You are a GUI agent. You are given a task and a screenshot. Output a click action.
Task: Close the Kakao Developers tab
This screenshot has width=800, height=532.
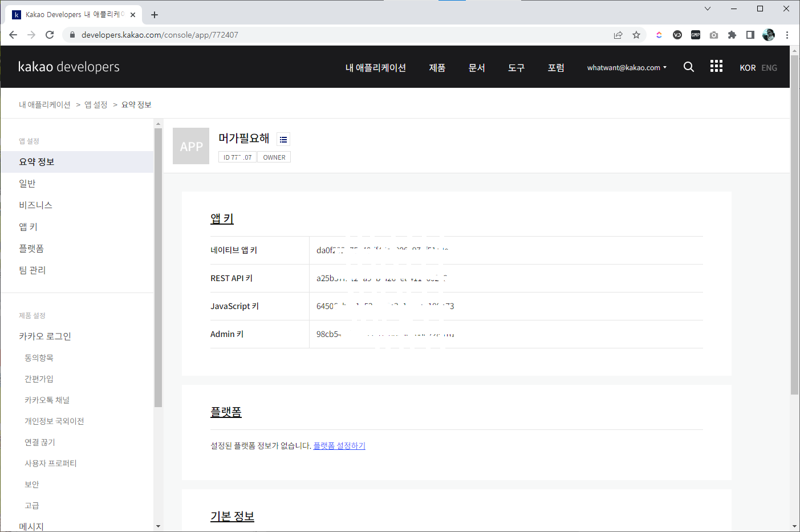[x=133, y=15]
